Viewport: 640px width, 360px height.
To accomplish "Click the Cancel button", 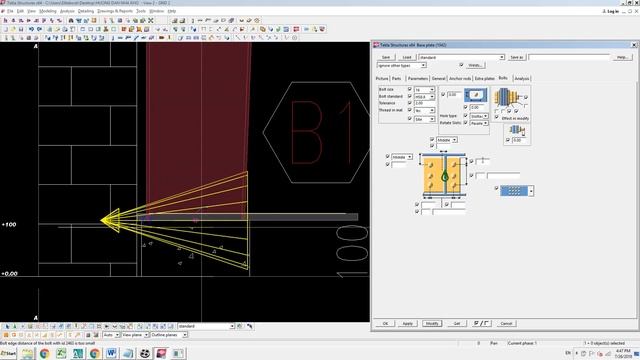I will pyautogui.click(x=506, y=323).
